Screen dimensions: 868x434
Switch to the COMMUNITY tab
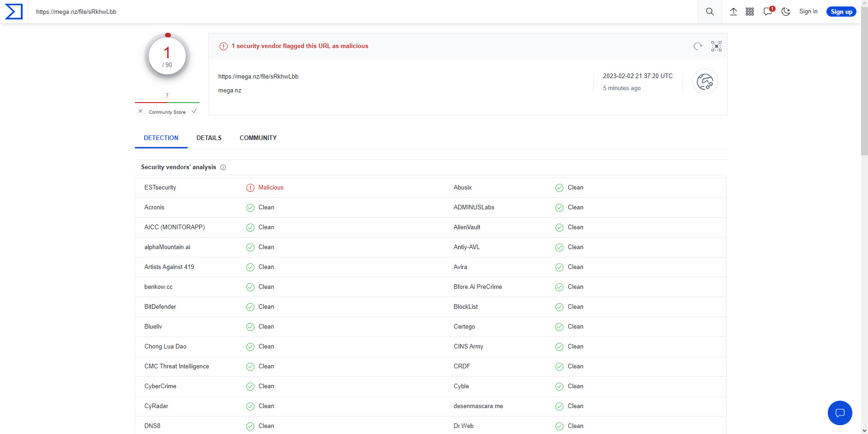point(258,138)
